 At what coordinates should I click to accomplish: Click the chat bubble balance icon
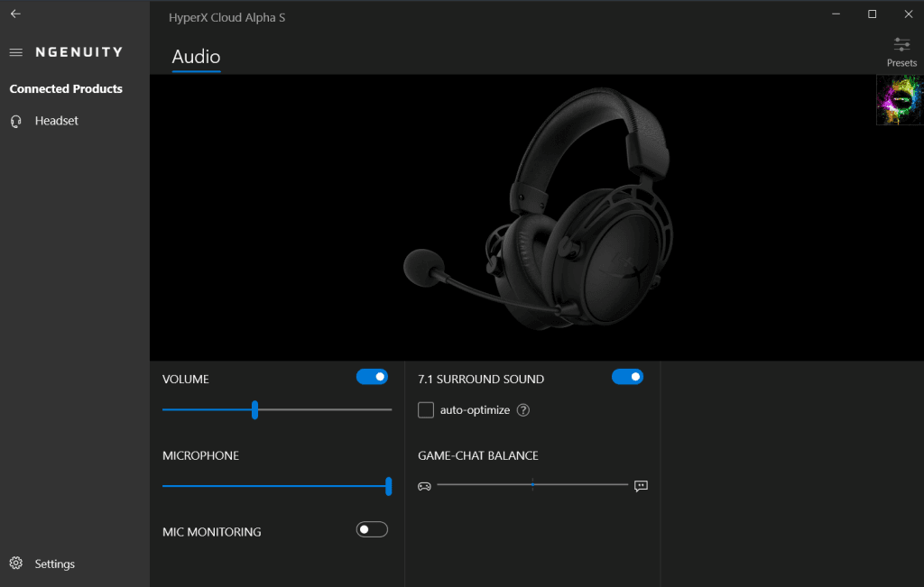click(x=641, y=486)
